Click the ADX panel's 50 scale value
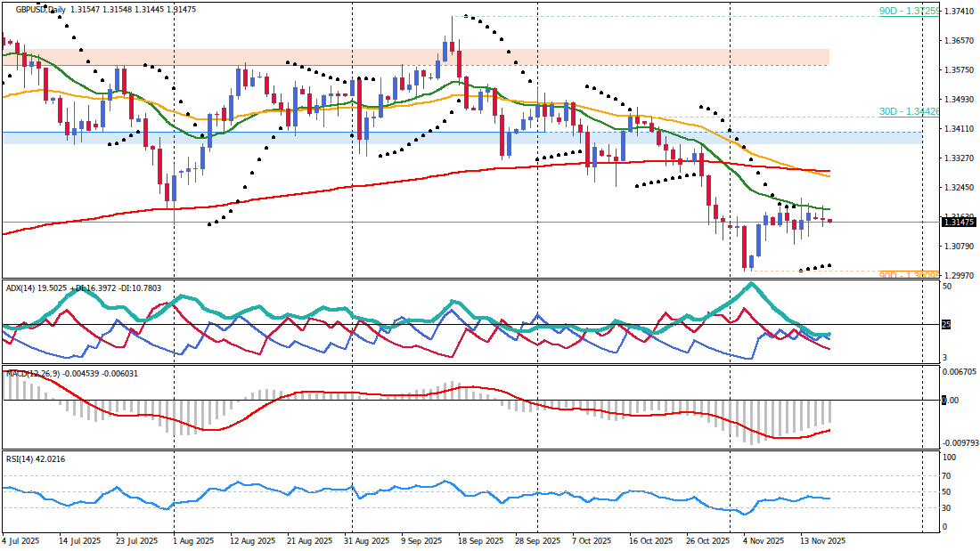Screen dimensions: 980x551 pyautogui.click(x=947, y=286)
